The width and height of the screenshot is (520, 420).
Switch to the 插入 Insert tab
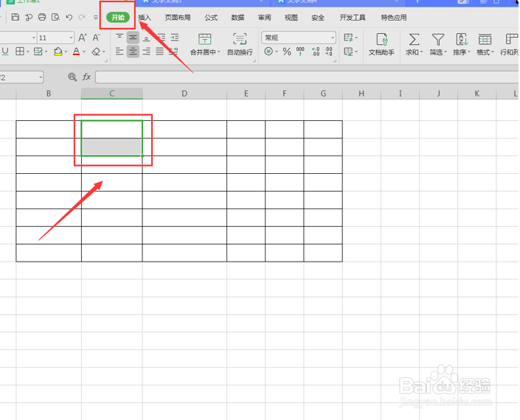[x=145, y=18]
